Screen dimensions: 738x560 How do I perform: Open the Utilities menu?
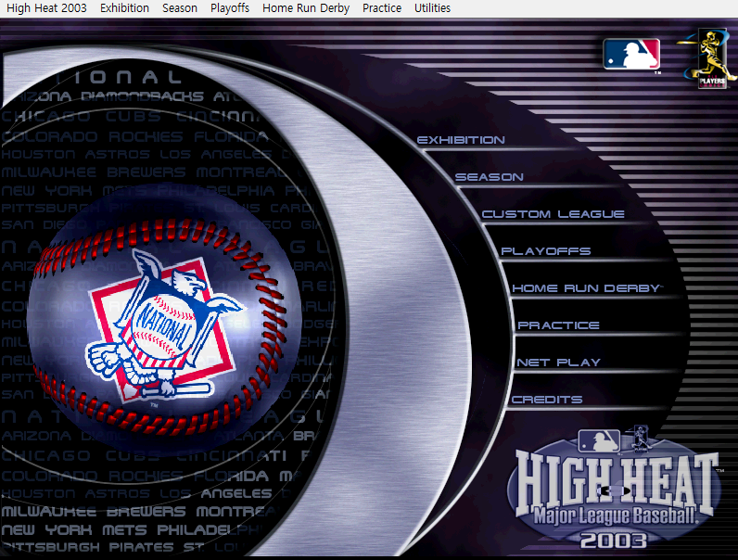click(x=432, y=8)
